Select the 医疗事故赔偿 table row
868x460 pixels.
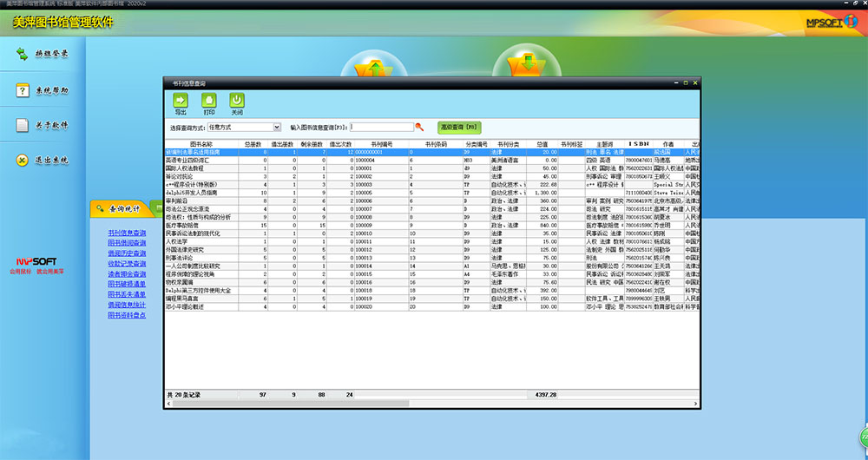pos(201,225)
